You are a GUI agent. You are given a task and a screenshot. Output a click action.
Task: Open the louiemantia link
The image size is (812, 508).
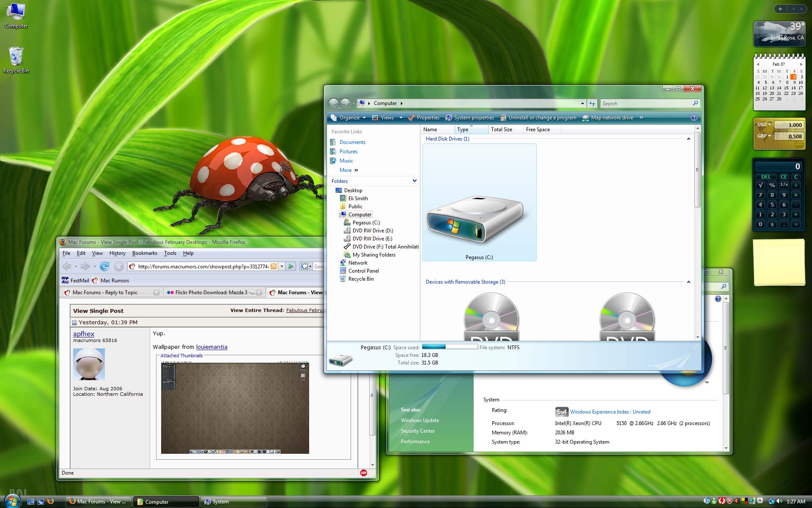211,347
